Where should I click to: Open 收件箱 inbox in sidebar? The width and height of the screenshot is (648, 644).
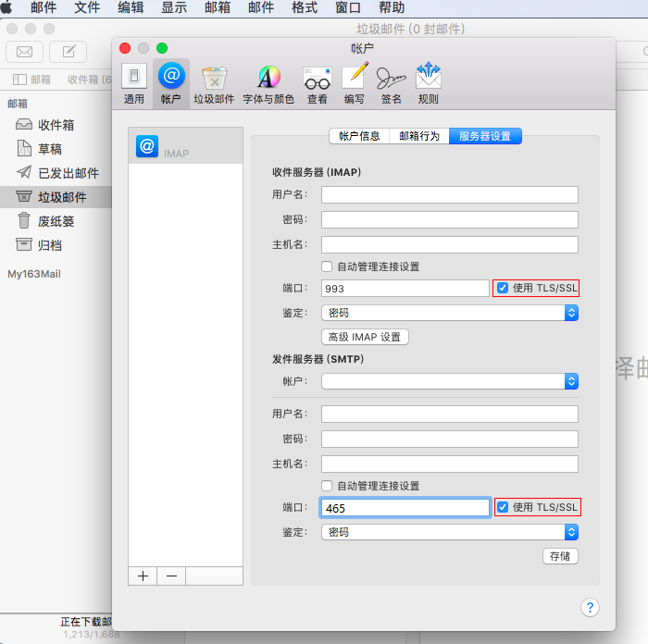(56, 125)
